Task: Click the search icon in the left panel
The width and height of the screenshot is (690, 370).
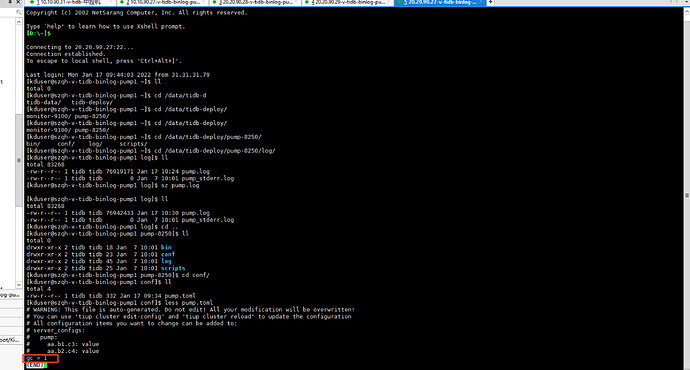Action: (x=18, y=12)
